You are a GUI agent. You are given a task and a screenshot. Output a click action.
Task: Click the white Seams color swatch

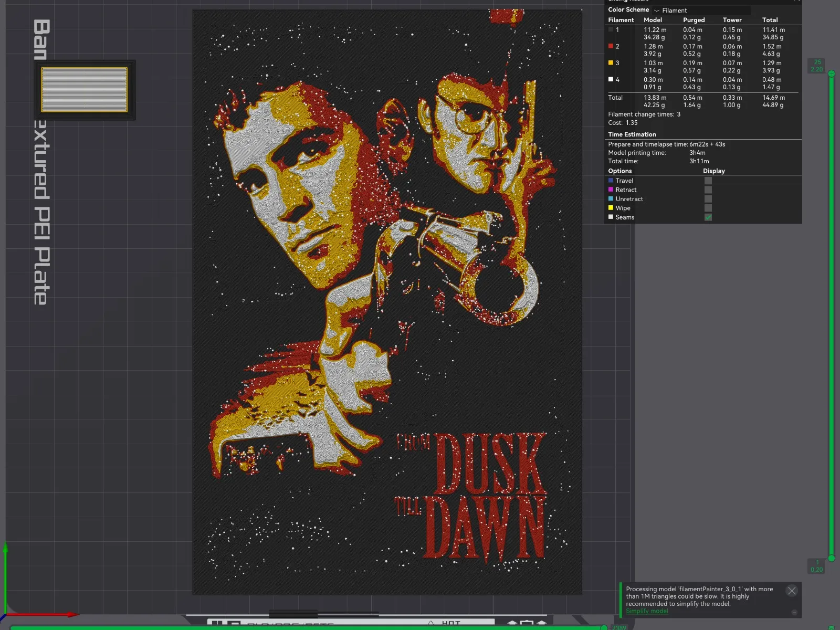pyautogui.click(x=611, y=217)
